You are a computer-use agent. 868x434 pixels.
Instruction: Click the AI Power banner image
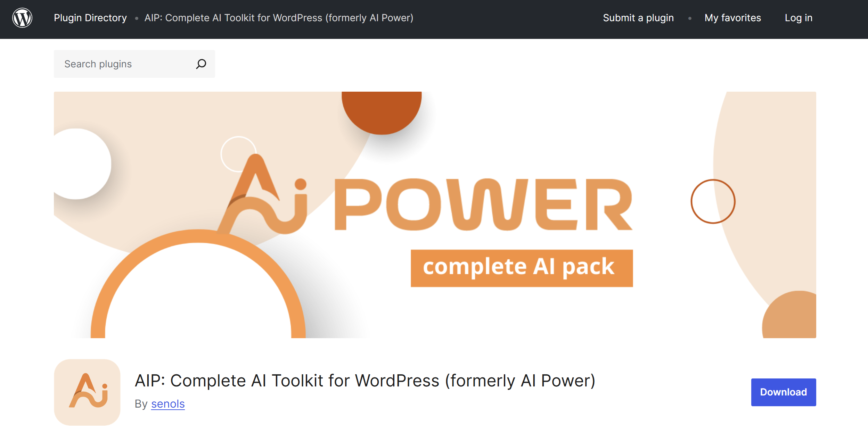click(435, 215)
